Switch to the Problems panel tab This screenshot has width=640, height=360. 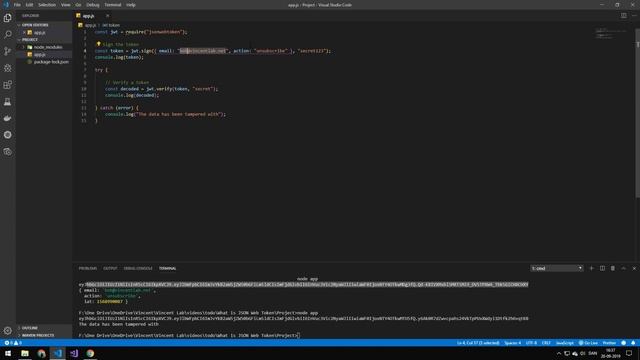[x=88, y=268]
